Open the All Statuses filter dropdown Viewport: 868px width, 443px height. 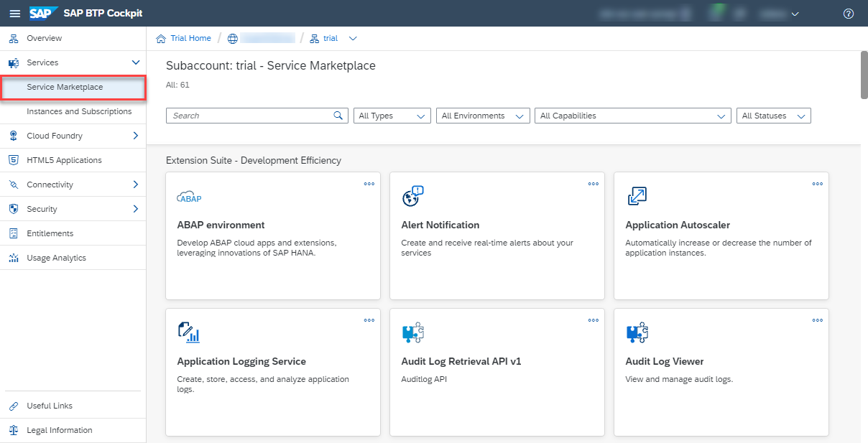(774, 116)
